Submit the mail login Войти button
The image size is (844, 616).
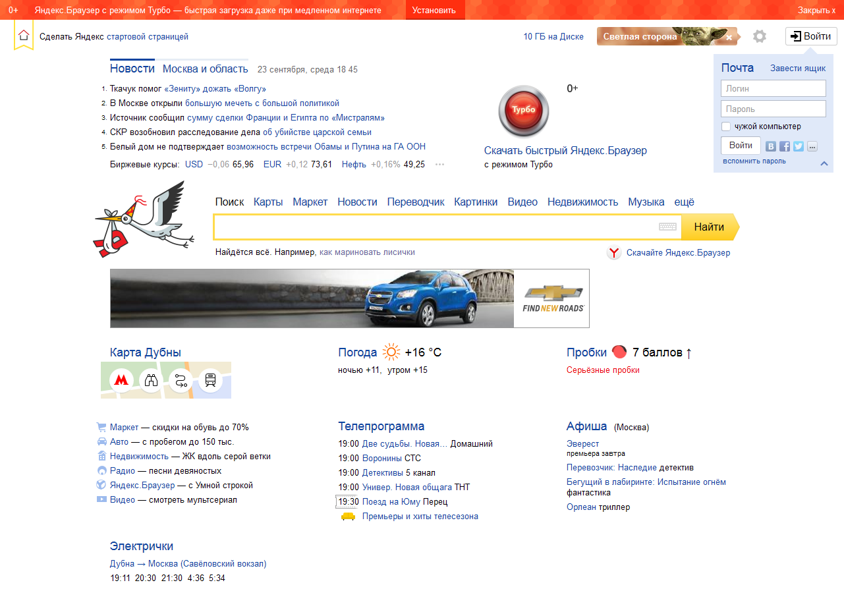click(741, 146)
